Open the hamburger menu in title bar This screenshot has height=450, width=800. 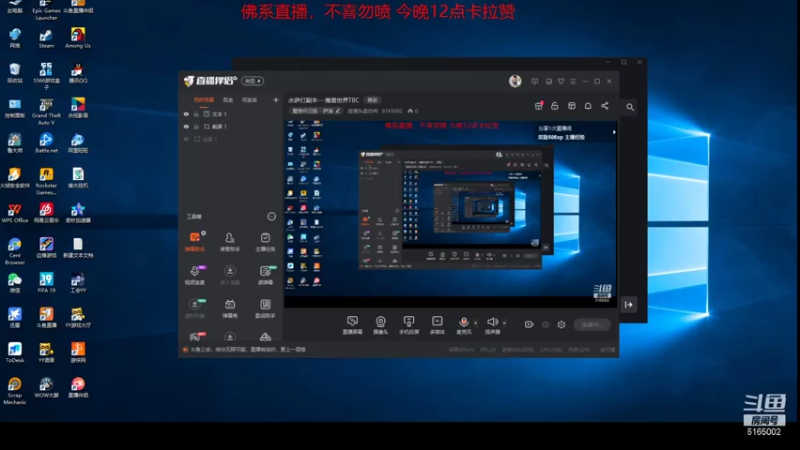pyautogui.click(x=573, y=81)
